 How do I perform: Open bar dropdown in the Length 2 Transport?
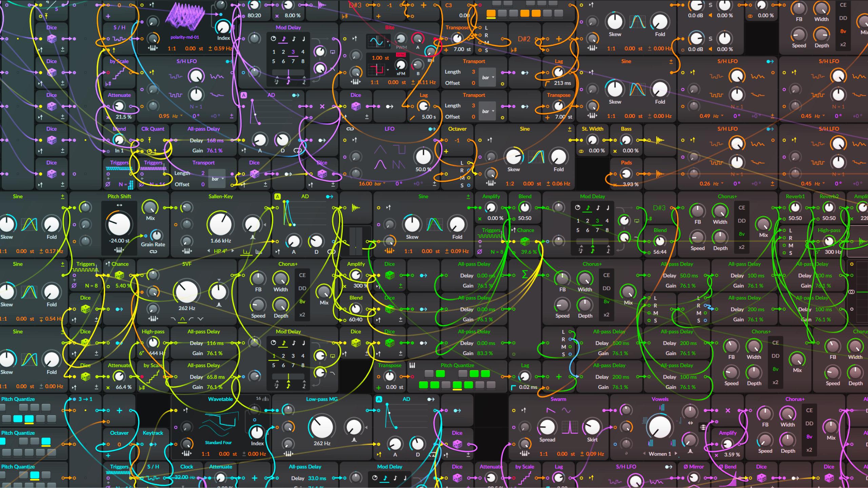point(217,179)
